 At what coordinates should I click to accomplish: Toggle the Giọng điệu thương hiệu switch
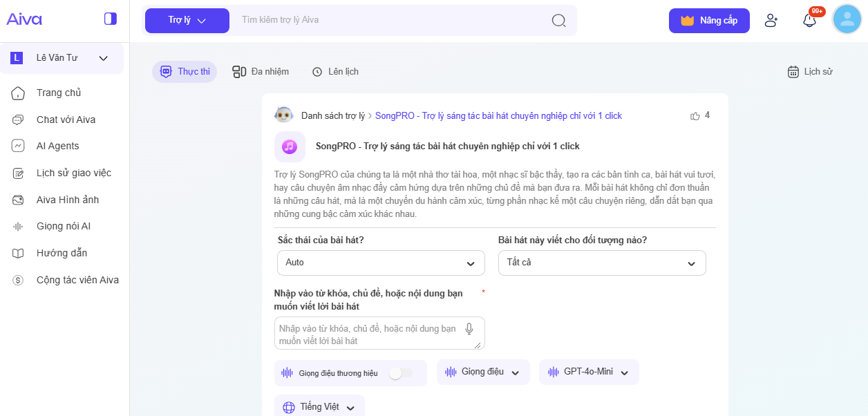point(400,373)
